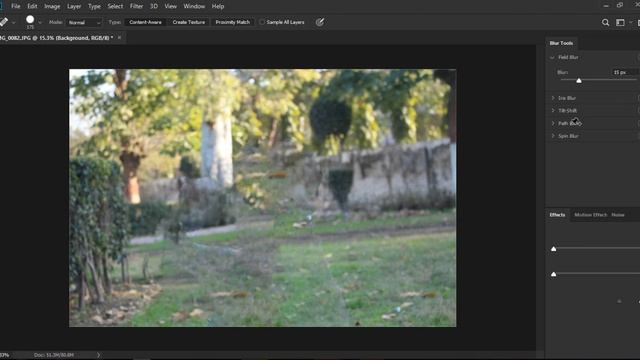Click the first Effects slider handle
The height and width of the screenshot is (360, 640).
coord(553,249)
